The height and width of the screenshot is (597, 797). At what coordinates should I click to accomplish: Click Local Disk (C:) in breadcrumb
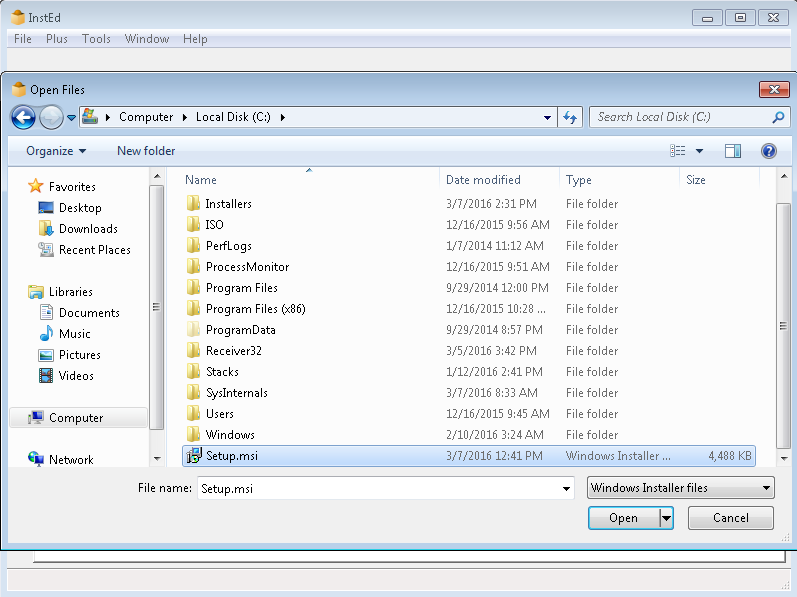(x=233, y=117)
